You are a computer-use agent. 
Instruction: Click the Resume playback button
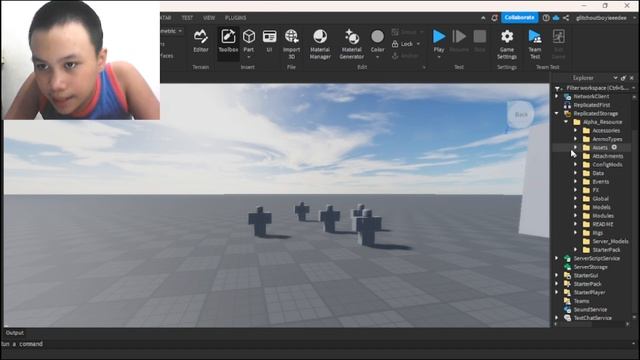[459, 41]
